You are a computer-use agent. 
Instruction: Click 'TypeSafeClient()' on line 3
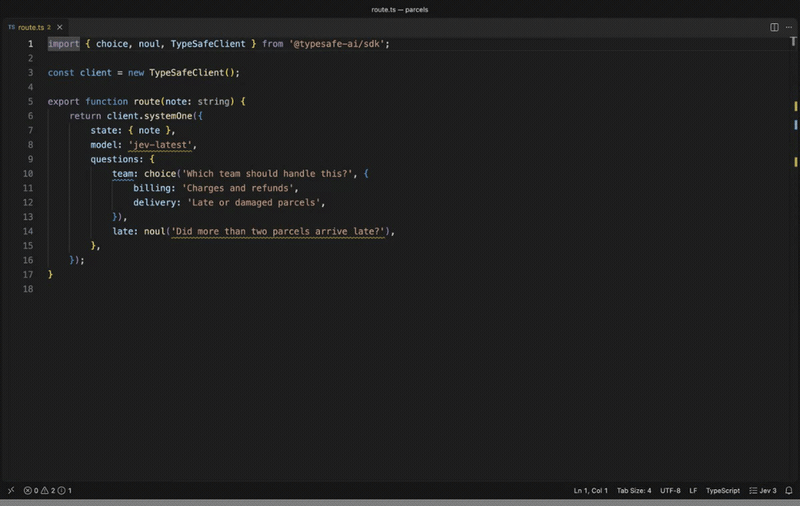point(192,72)
